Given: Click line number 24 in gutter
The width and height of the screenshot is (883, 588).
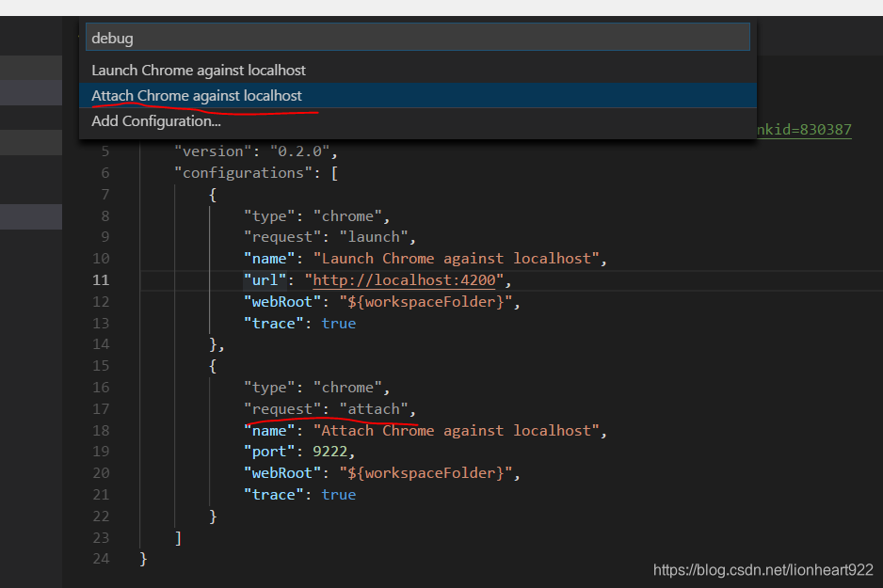Looking at the screenshot, I should pyautogui.click(x=101, y=559).
